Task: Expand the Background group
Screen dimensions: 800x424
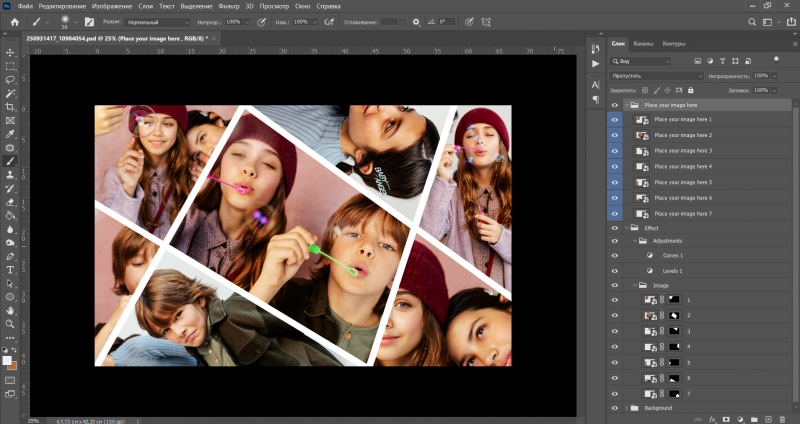Action: click(x=627, y=408)
